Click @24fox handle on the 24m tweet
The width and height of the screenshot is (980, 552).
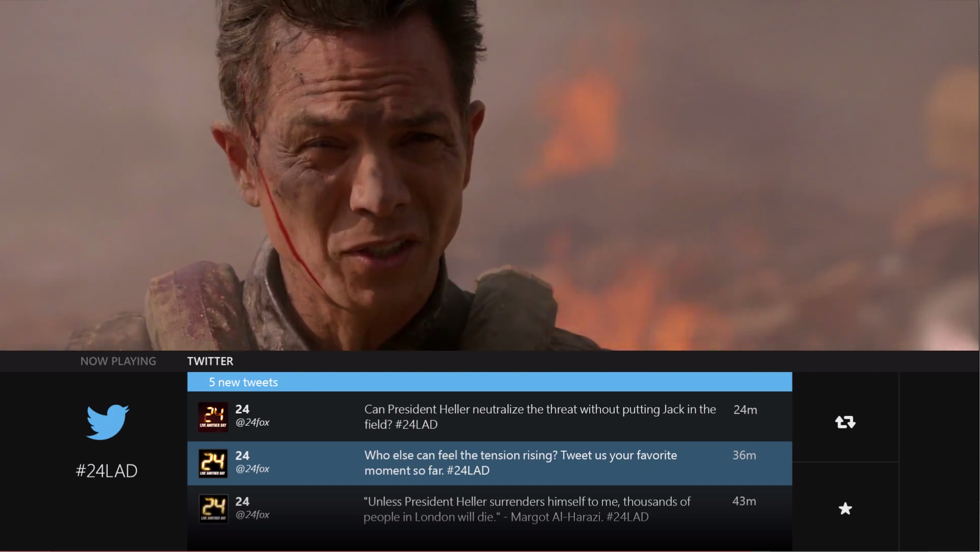click(252, 423)
